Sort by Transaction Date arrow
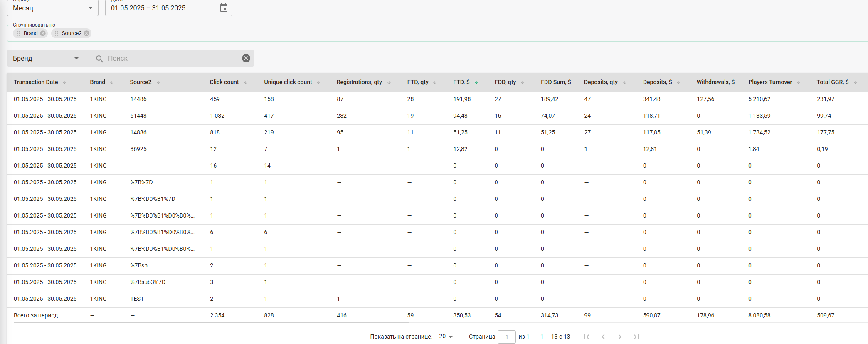The width and height of the screenshot is (868, 344). click(x=64, y=82)
